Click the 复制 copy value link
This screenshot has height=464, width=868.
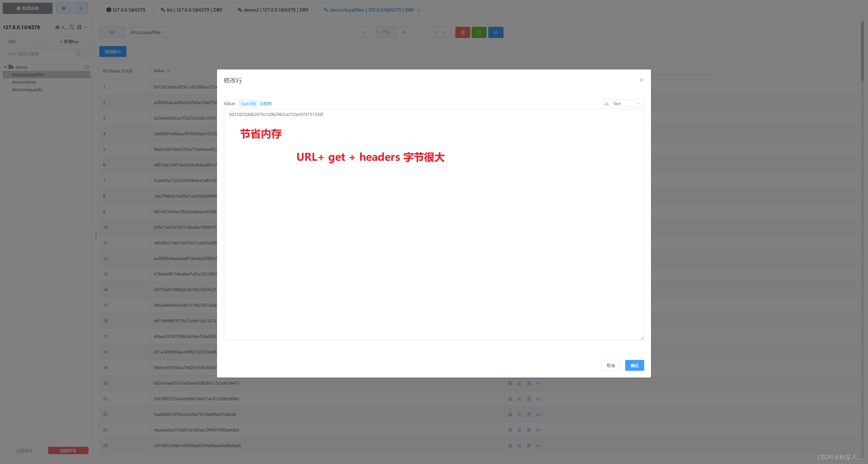coord(266,104)
